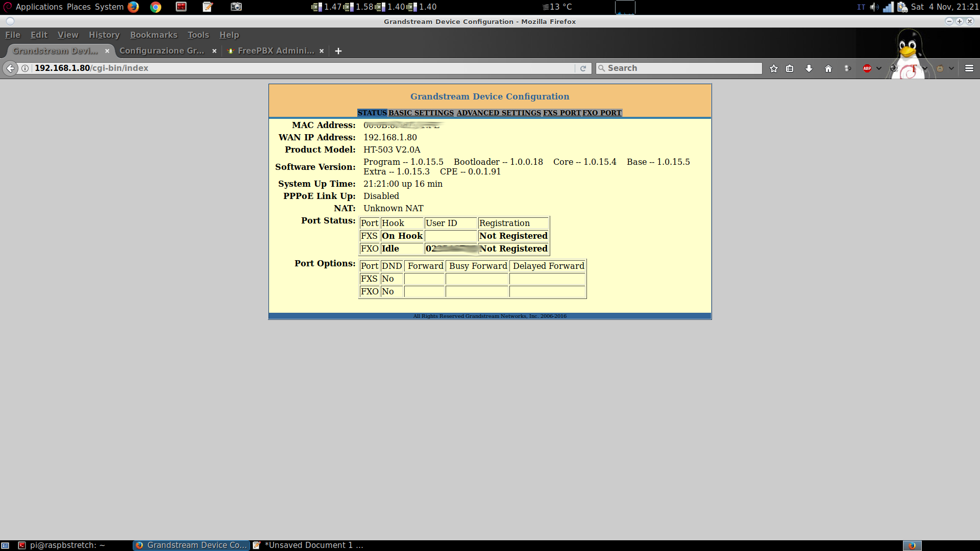This screenshot has height=551, width=980.
Task: Open the Downloads arrow icon
Action: click(809, 68)
